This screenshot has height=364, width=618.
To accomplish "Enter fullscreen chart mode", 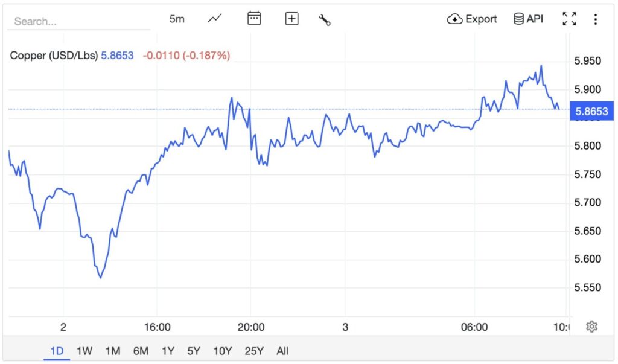I will click(x=569, y=19).
